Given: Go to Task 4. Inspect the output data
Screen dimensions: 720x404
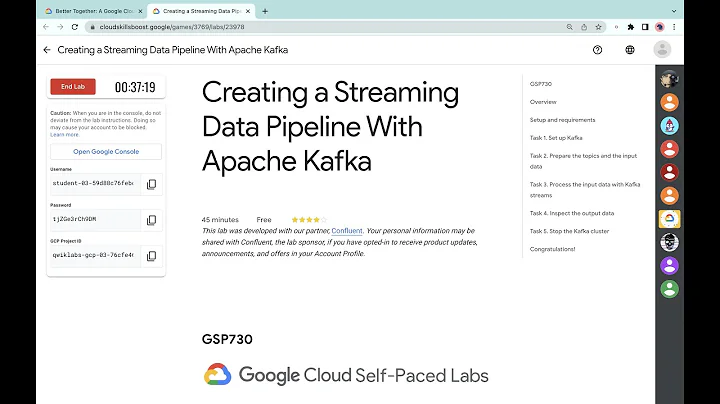Looking at the screenshot, I should click(x=572, y=213).
